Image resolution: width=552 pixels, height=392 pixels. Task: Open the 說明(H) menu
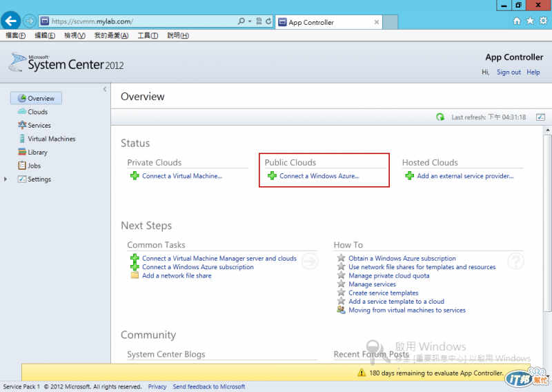pos(178,35)
